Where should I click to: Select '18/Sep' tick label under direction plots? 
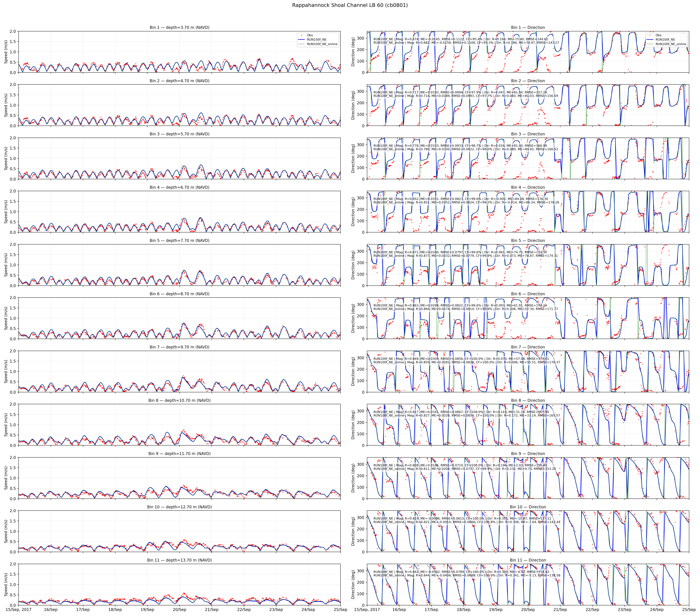[464, 610]
